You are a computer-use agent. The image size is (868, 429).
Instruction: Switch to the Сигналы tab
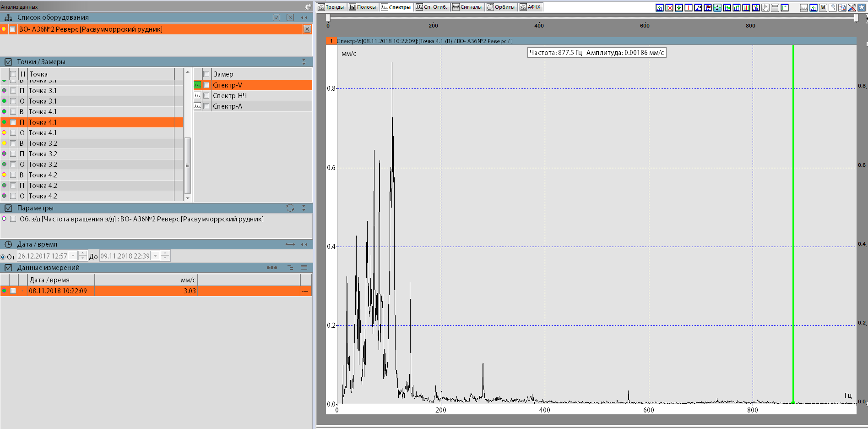click(x=467, y=7)
